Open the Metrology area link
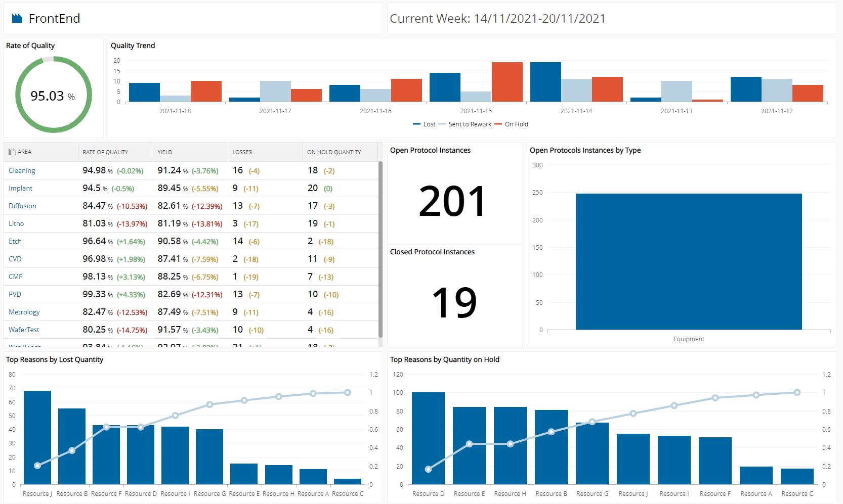The image size is (843, 504). [24, 312]
